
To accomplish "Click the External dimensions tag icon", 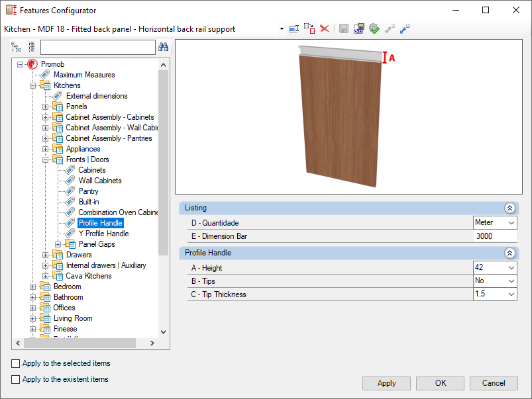I will tap(58, 96).
